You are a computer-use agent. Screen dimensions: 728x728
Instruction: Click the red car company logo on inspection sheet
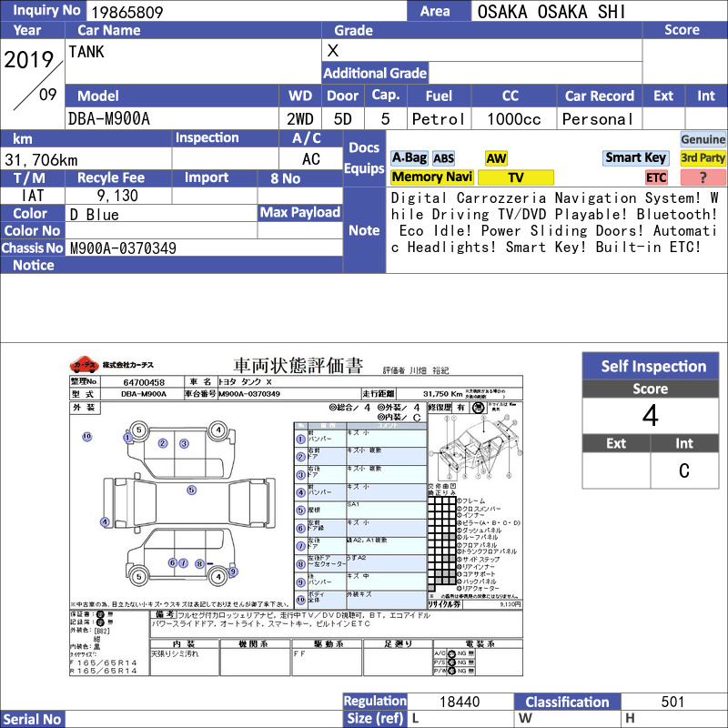[x=84, y=365]
